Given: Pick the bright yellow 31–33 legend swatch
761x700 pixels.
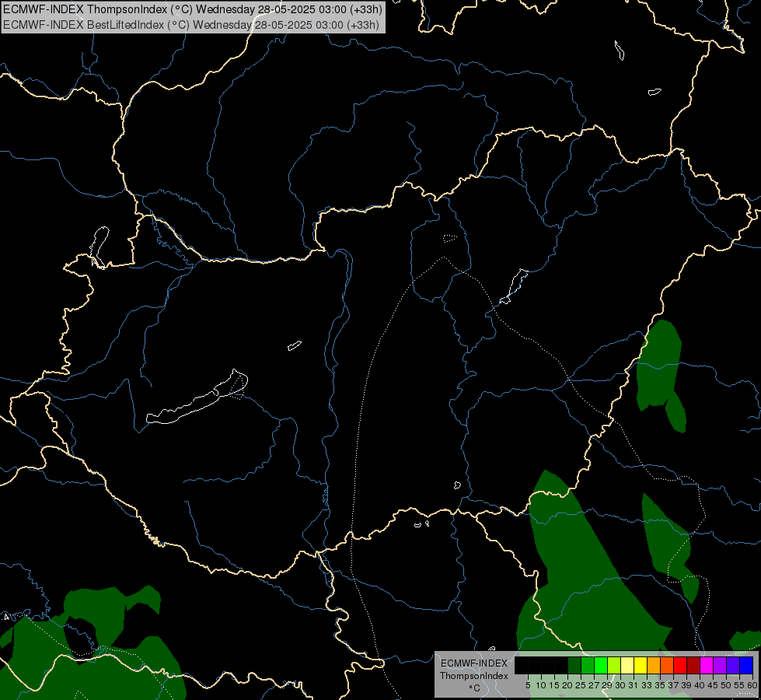Looking at the screenshot, I should pyautogui.click(x=641, y=665).
